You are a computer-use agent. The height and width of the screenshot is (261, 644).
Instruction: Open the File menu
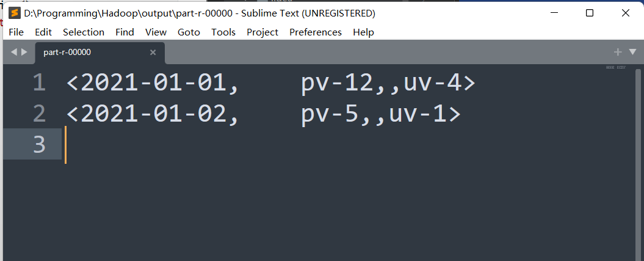16,32
